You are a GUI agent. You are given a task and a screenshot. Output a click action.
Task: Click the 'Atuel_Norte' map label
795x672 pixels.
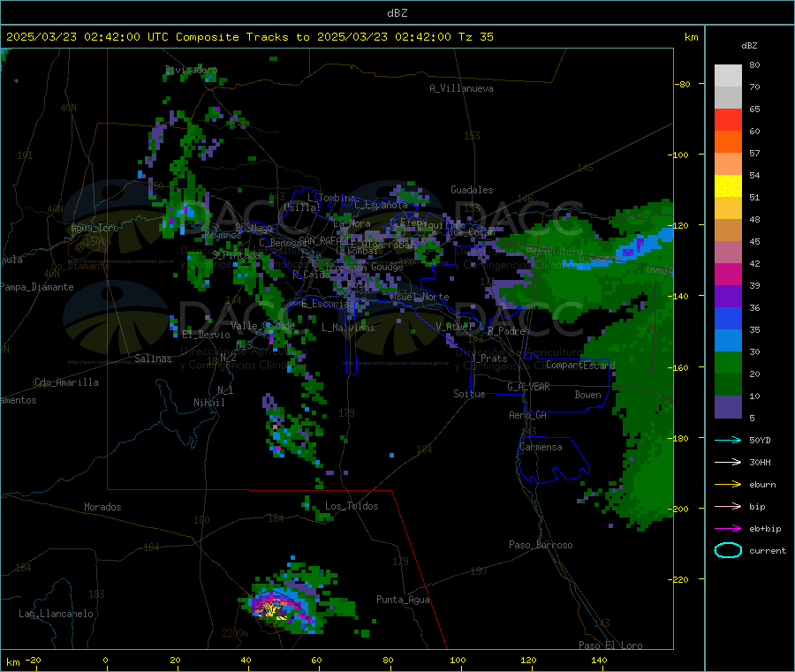coord(420,297)
